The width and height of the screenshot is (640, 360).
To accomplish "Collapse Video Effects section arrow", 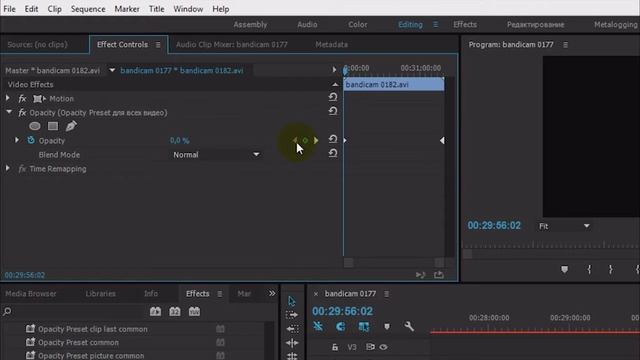I will coord(336,84).
